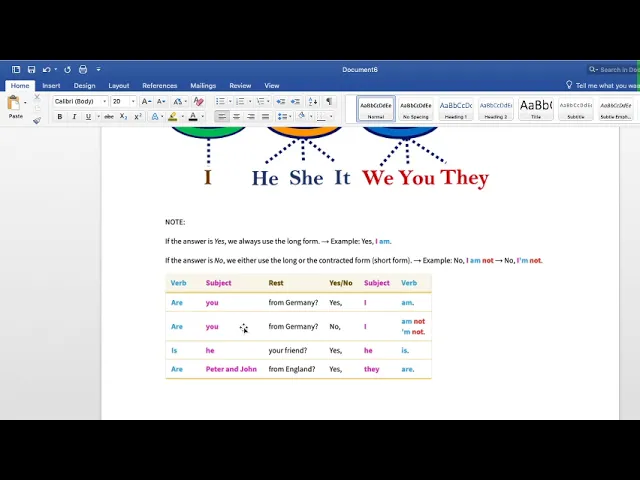This screenshot has height=480, width=640.
Task: Switch to the Insert tab
Action: [51, 86]
